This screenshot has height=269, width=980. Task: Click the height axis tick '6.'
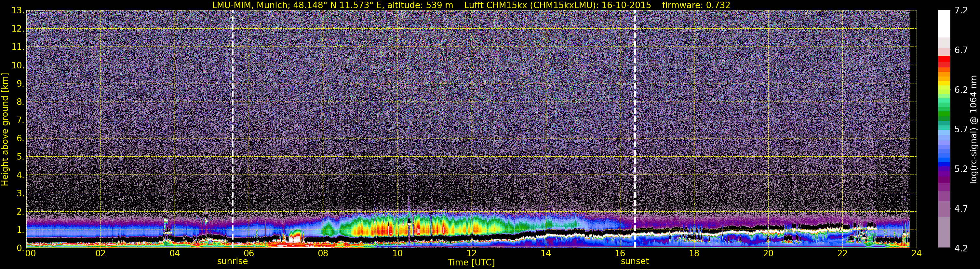pyautogui.click(x=20, y=139)
